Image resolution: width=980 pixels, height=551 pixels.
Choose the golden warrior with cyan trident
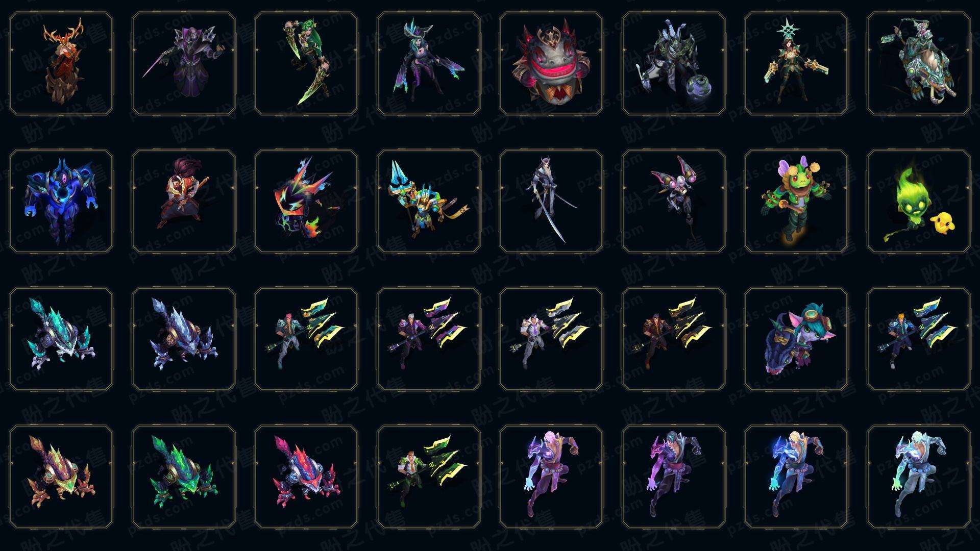tap(429, 201)
